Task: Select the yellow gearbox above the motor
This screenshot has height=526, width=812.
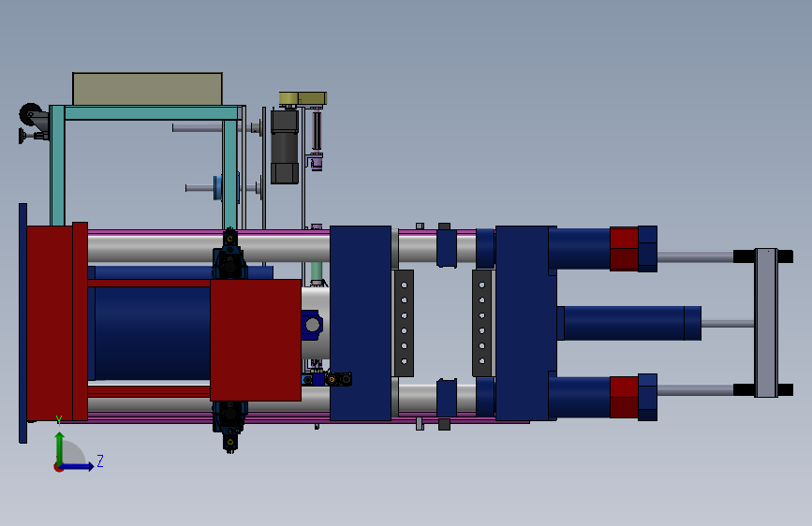Action: (x=303, y=98)
